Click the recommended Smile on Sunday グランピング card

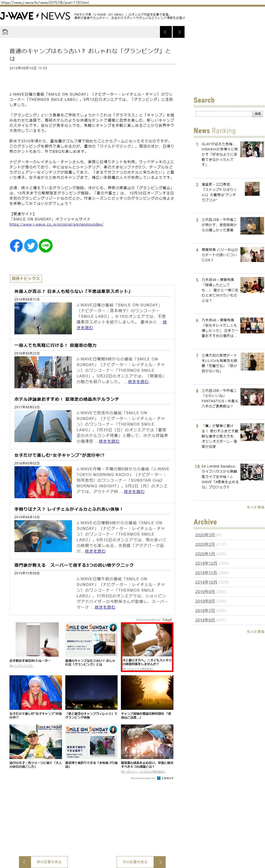[91, 645]
